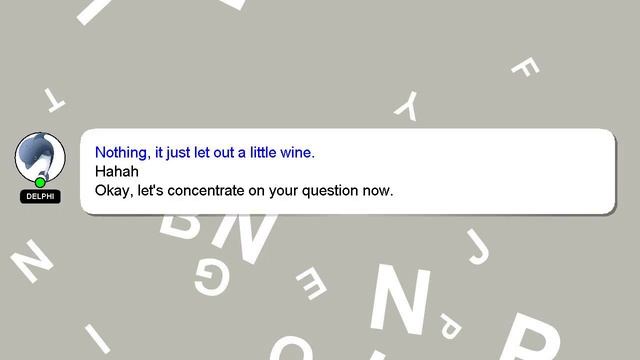Click the large letter N under the chat bubble
Screen dimensions: 640x360
point(244,239)
